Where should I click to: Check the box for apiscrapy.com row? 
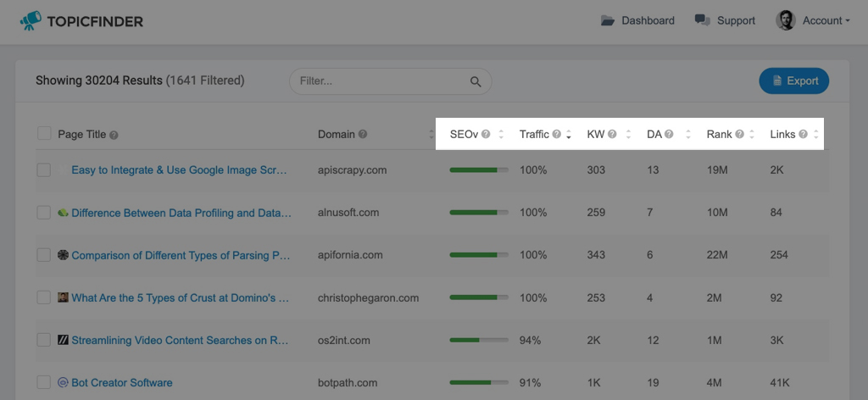pyautogui.click(x=44, y=169)
